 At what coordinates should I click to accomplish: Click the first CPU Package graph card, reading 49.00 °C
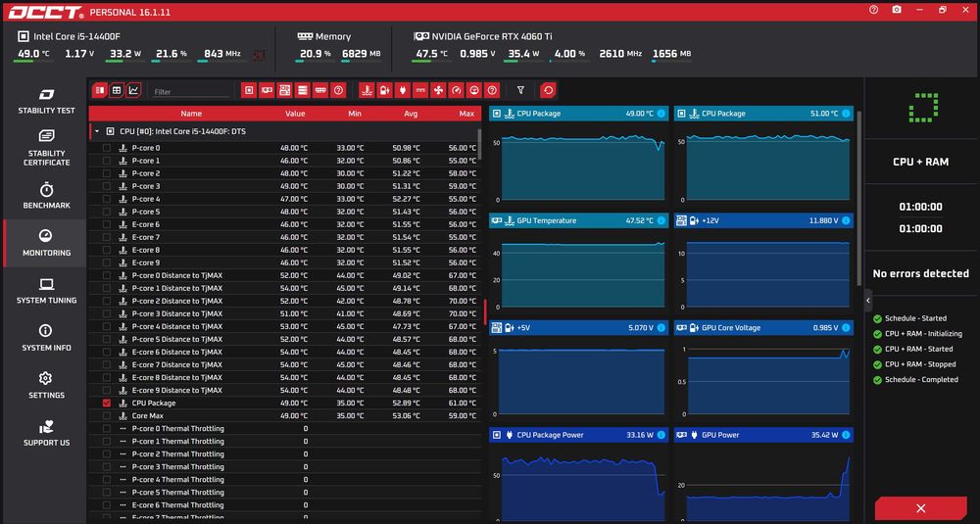pos(579,156)
